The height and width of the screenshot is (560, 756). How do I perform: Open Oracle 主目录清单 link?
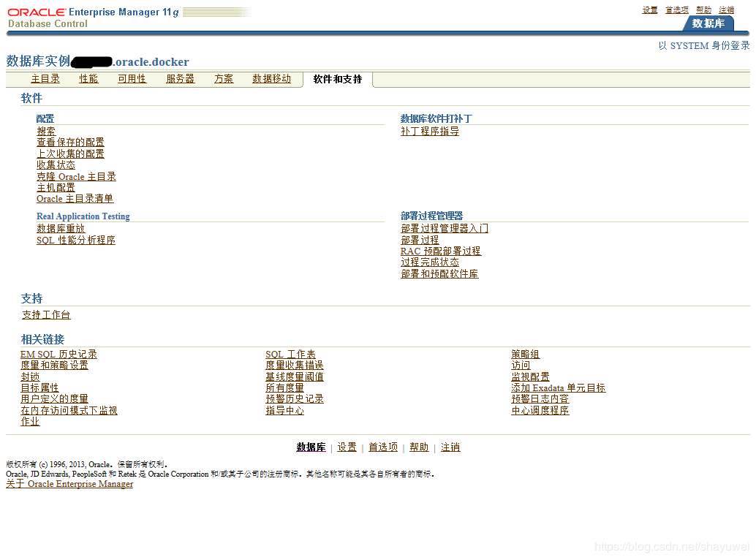tap(75, 199)
